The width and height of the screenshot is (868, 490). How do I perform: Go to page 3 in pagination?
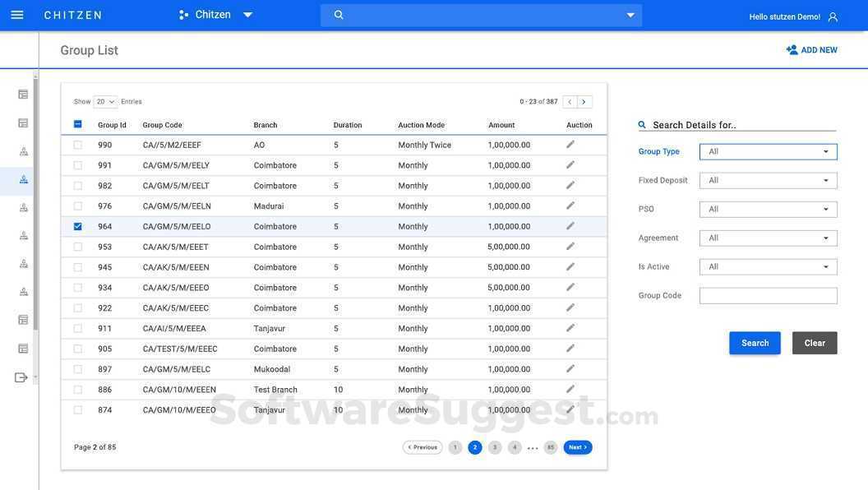495,448
